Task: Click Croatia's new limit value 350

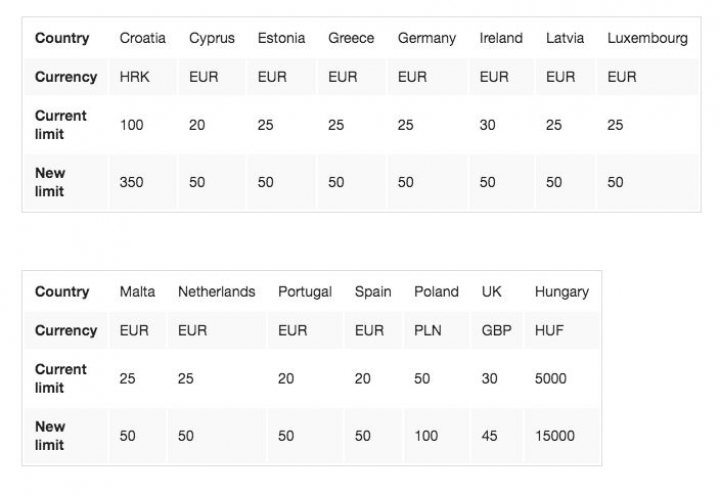Action: [x=131, y=182]
